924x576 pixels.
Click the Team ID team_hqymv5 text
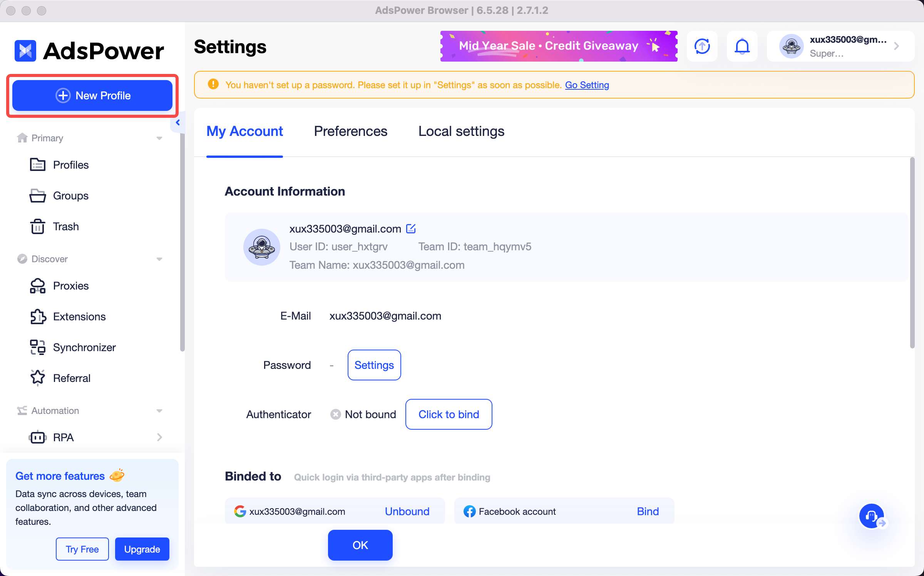coord(475,246)
